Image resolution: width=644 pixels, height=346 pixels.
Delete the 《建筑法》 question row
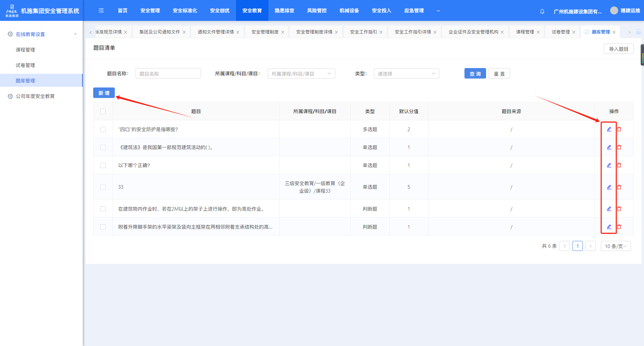619,147
